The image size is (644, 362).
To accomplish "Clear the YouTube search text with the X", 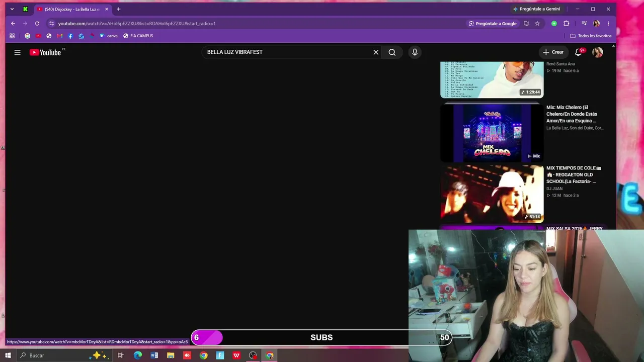I will click(376, 52).
